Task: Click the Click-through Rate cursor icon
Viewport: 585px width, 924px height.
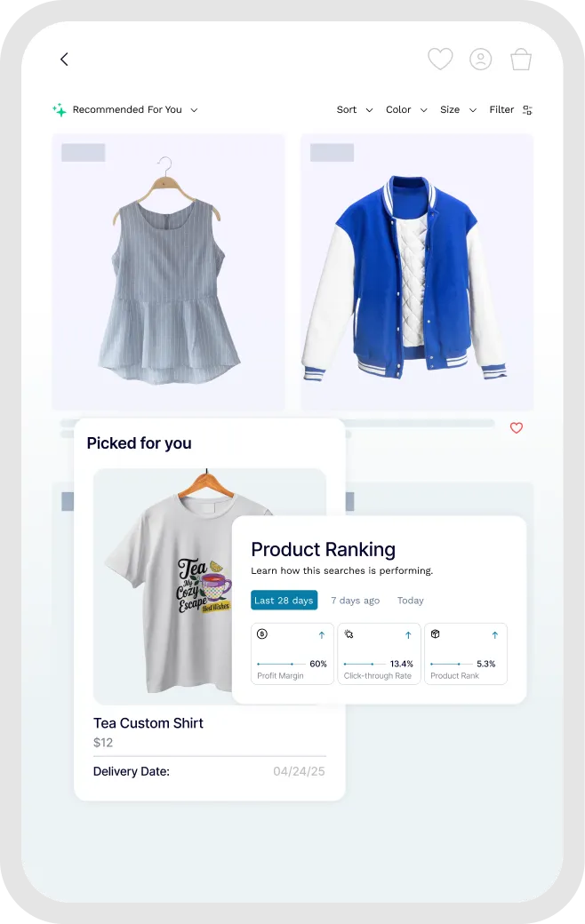Action: 349,634
